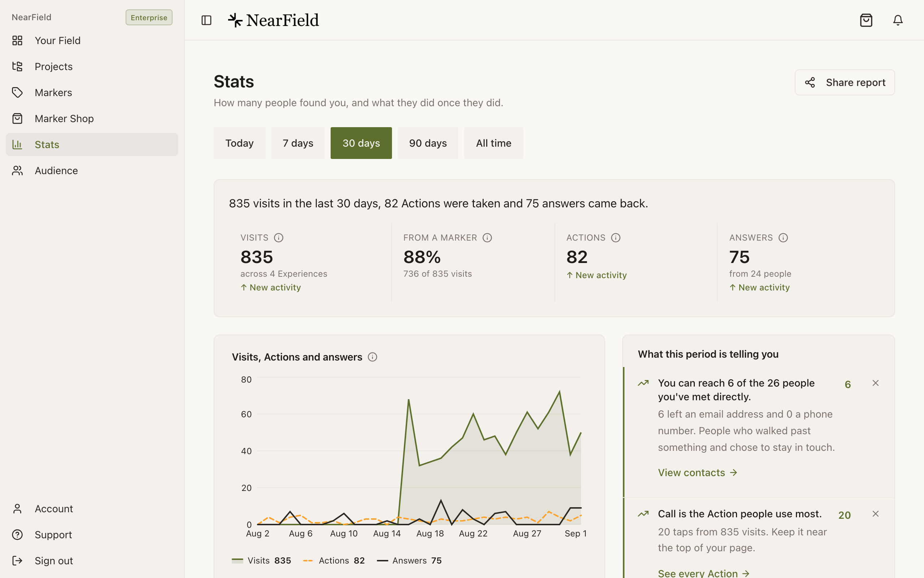Click the Account person icon
Screen dimensions: 924x578
18,508
